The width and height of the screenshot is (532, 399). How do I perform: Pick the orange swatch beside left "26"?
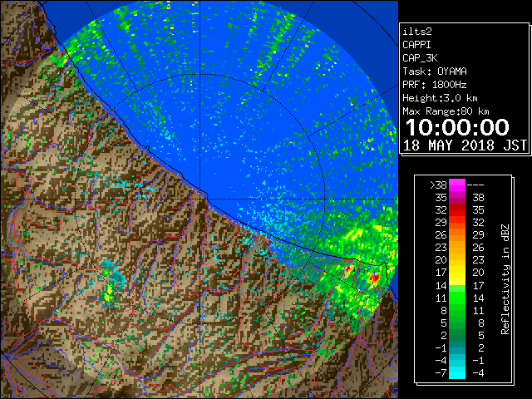point(457,235)
